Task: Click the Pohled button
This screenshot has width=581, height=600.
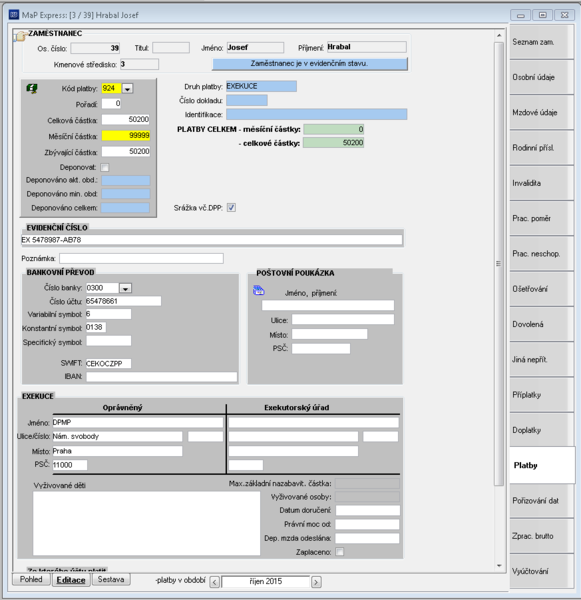Action: tap(31, 579)
